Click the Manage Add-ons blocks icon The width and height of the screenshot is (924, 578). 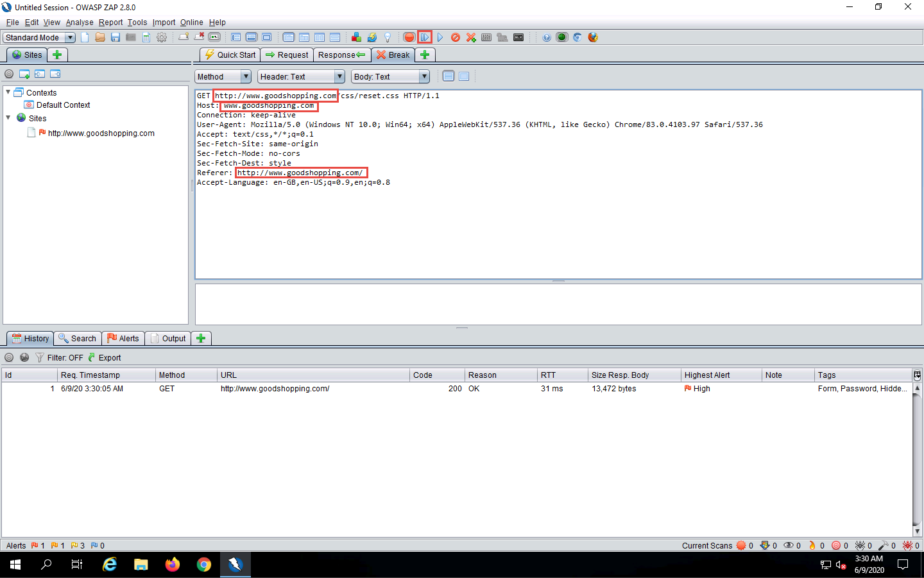point(356,37)
